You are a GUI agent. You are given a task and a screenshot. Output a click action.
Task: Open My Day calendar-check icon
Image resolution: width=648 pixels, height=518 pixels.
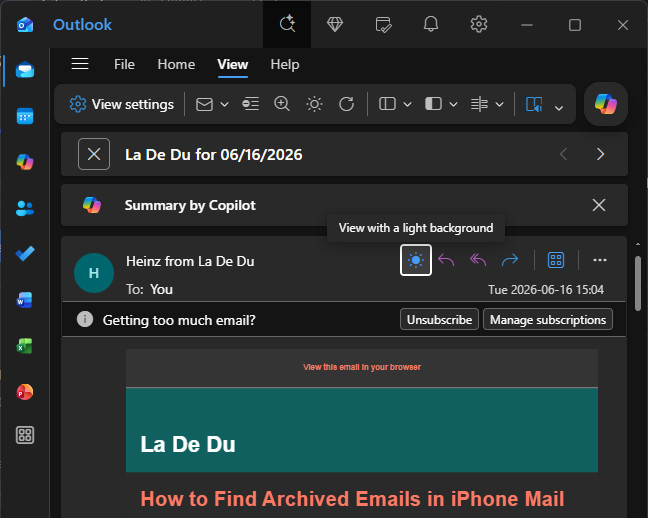383,24
